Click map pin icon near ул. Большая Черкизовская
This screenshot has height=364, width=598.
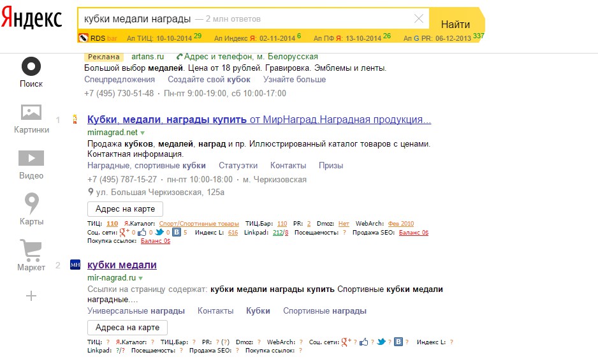coord(91,192)
